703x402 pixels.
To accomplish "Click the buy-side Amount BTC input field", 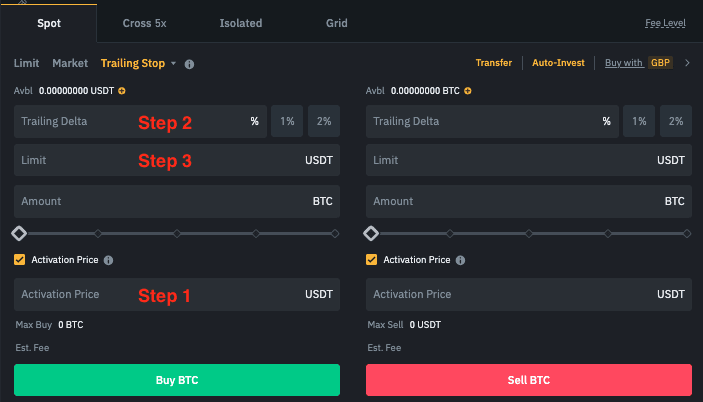I will [x=160, y=201].
